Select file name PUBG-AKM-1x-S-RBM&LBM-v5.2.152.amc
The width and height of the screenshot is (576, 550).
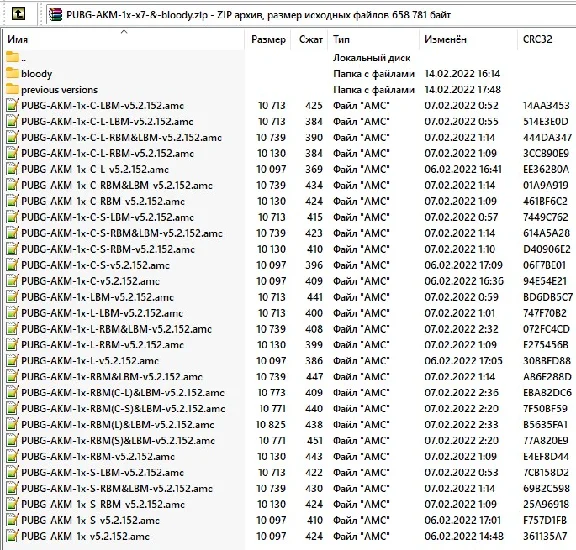[117, 489]
